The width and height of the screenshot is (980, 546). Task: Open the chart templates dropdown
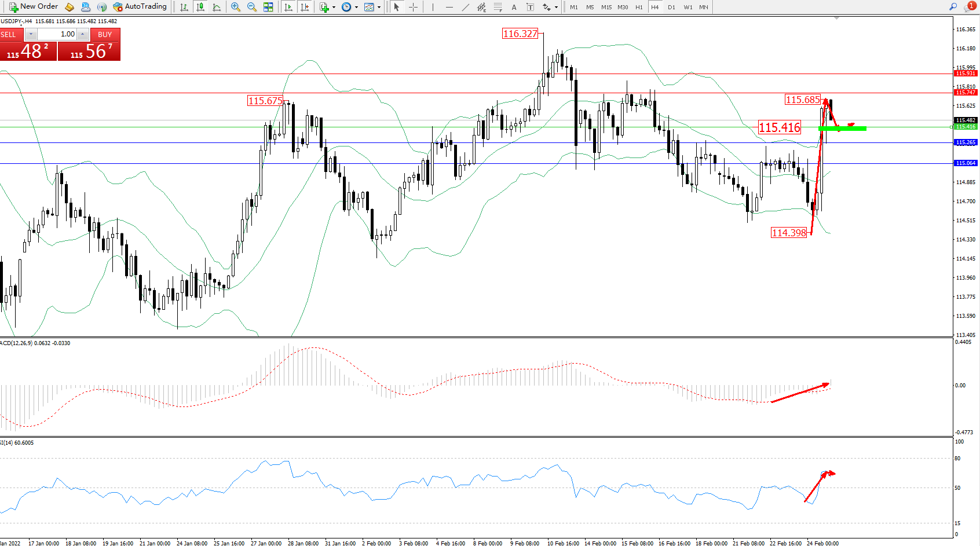pyautogui.click(x=372, y=7)
